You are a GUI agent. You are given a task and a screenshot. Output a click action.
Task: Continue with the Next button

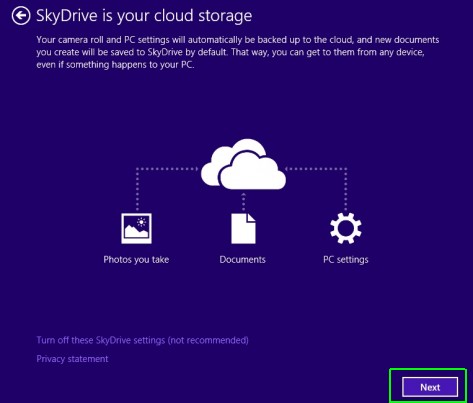click(x=430, y=387)
